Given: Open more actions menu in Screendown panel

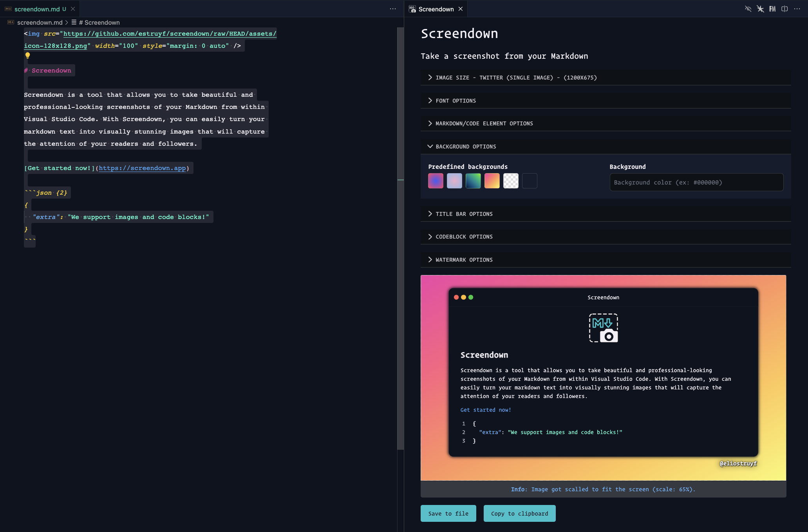Looking at the screenshot, I should tap(797, 9).
